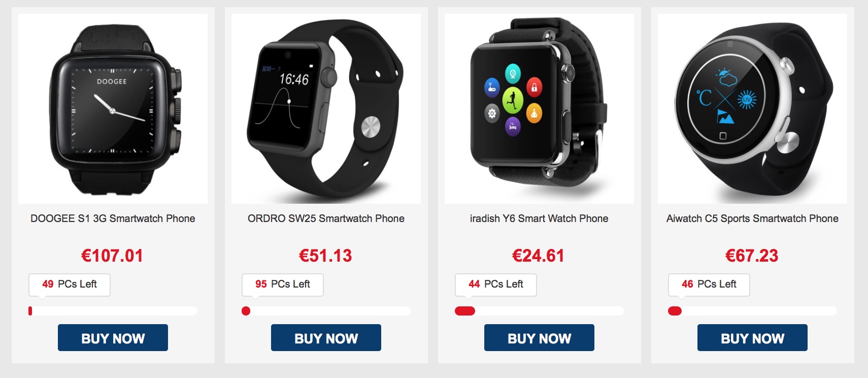Open the ORDRO SW25 smartwatch product image

pyautogui.click(x=326, y=109)
